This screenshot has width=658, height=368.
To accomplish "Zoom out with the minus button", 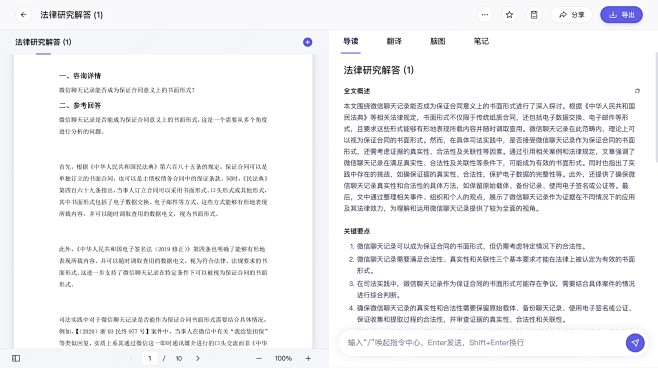I will click(x=259, y=358).
